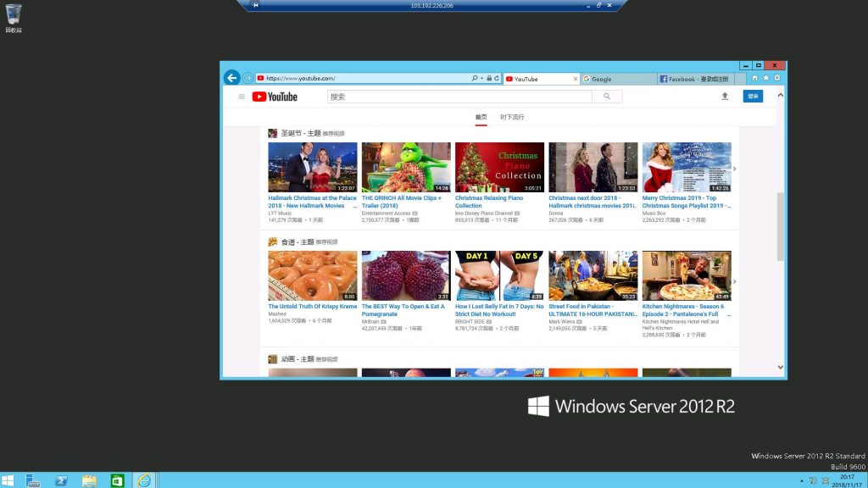Click the vertical scrollbar thumb
The image size is (868, 488).
click(x=780, y=226)
